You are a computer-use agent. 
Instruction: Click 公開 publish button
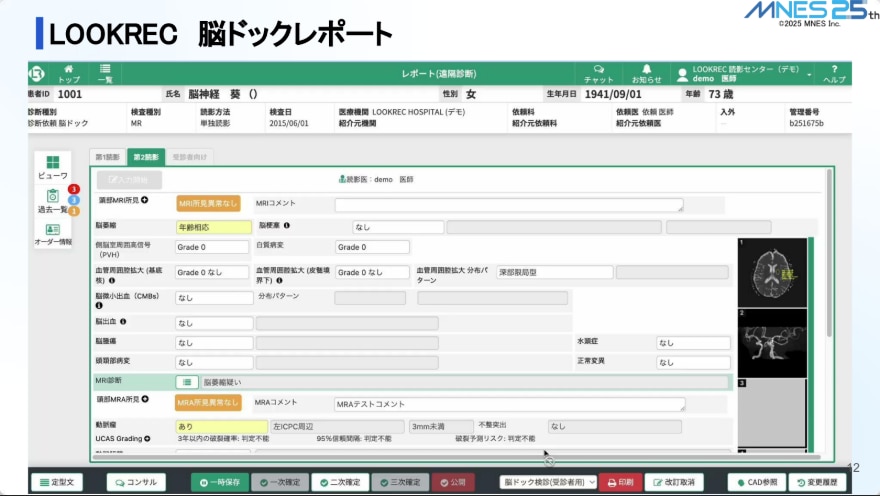pyautogui.click(x=453, y=482)
